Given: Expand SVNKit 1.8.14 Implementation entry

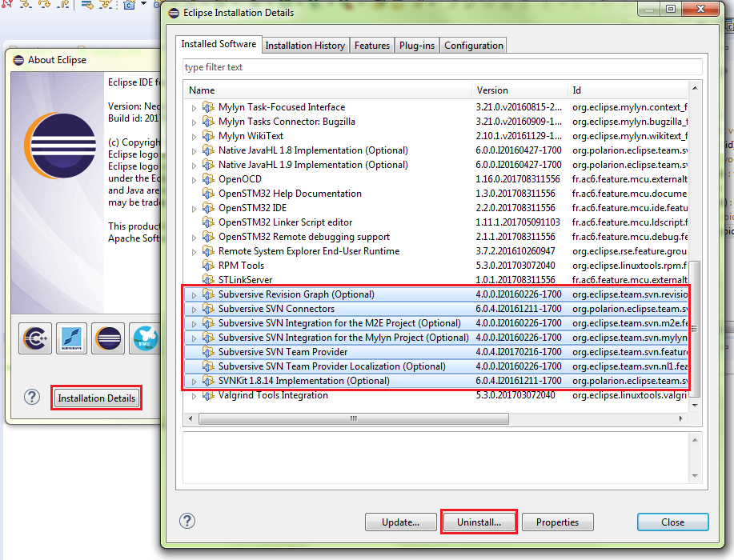Looking at the screenshot, I should [193, 381].
